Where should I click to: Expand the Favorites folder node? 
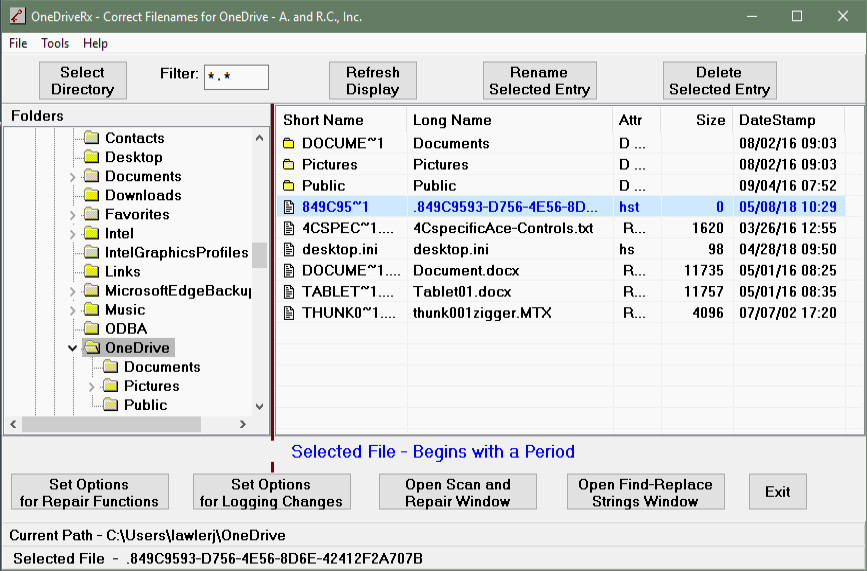72,214
